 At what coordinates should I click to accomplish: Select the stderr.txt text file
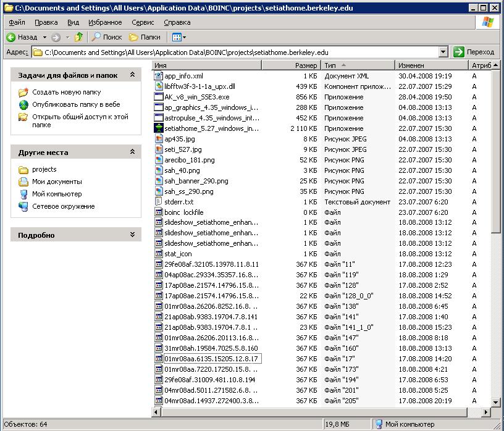[178, 202]
